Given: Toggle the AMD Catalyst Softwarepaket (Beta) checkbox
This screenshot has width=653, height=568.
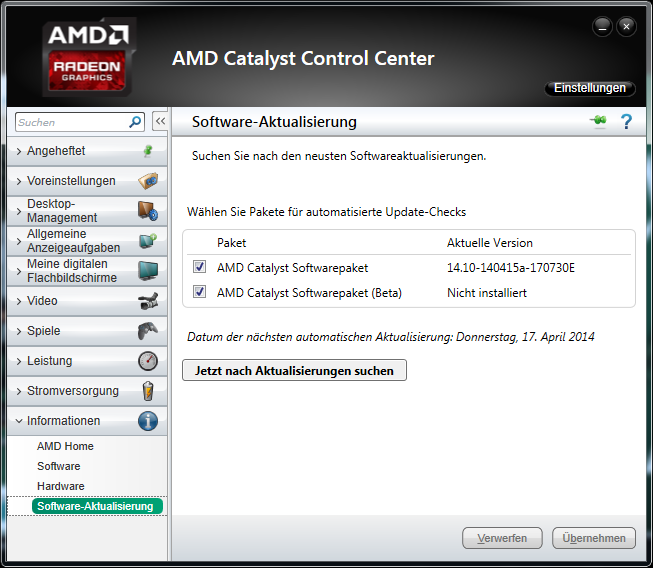Looking at the screenshot, I should 199,291.
